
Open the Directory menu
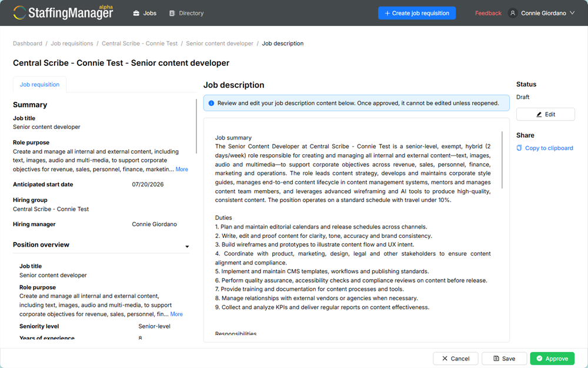click(186, 13)
